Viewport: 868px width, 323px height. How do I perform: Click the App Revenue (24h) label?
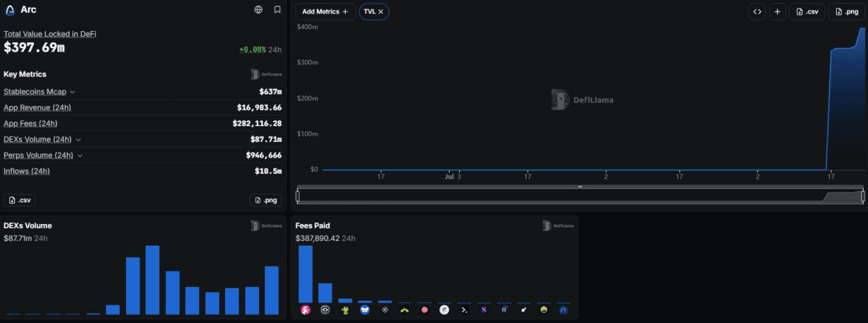pyautogui.click(x=37, y=107)
